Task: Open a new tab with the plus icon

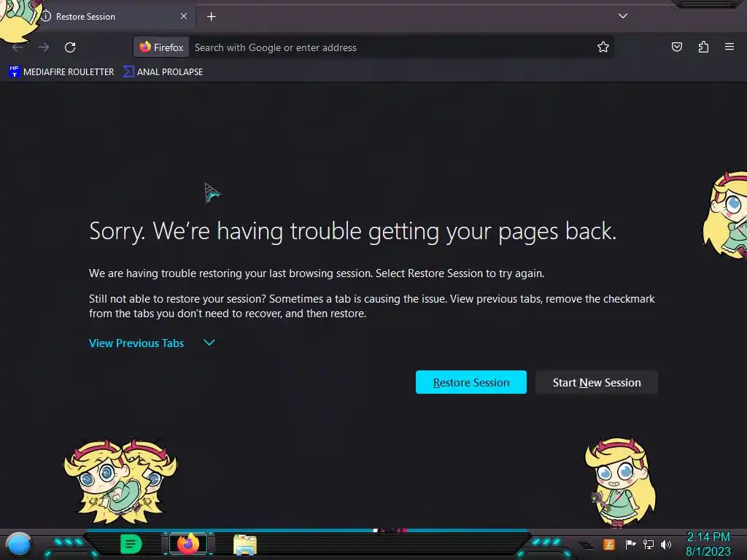Action: point(211,17)
